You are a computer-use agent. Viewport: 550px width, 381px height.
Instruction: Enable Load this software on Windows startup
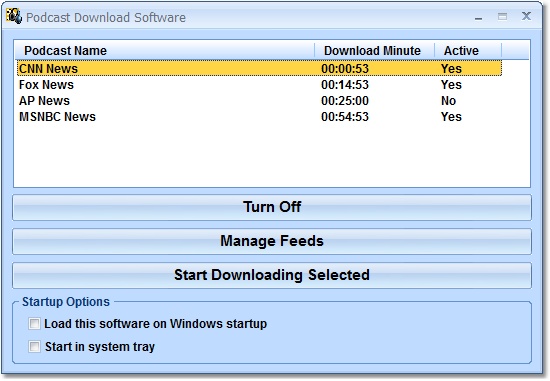[x=34, y=323]
